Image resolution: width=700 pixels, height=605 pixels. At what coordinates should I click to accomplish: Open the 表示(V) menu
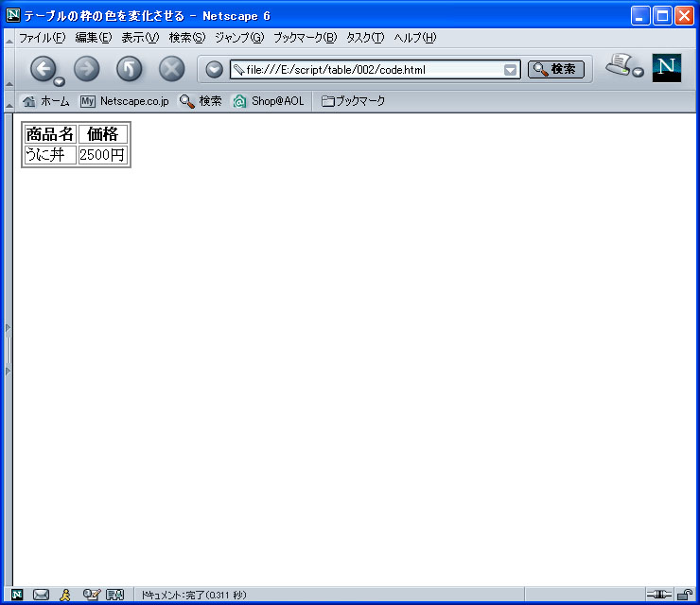click(140, 38)
